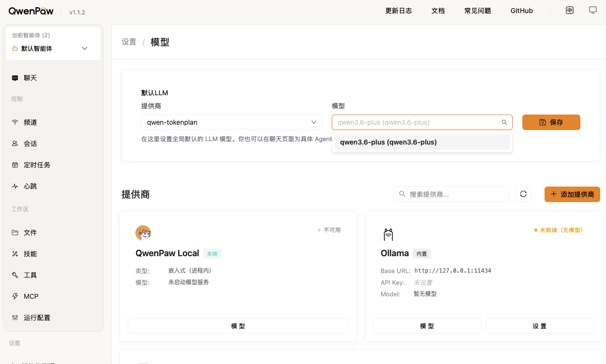This screenshot has width=606, height=364.
Task: Click the QwenPaw Local avatar icon
Action: [x=143, y=233]
